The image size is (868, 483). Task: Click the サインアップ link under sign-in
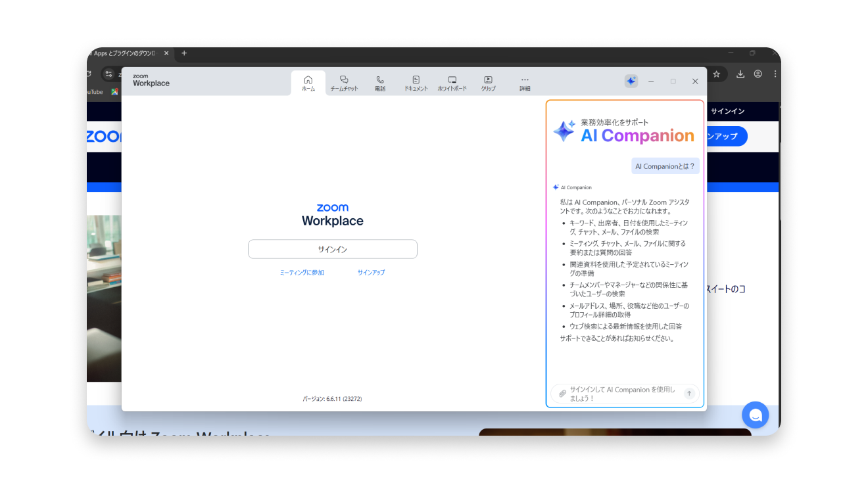tap(371, 273)
